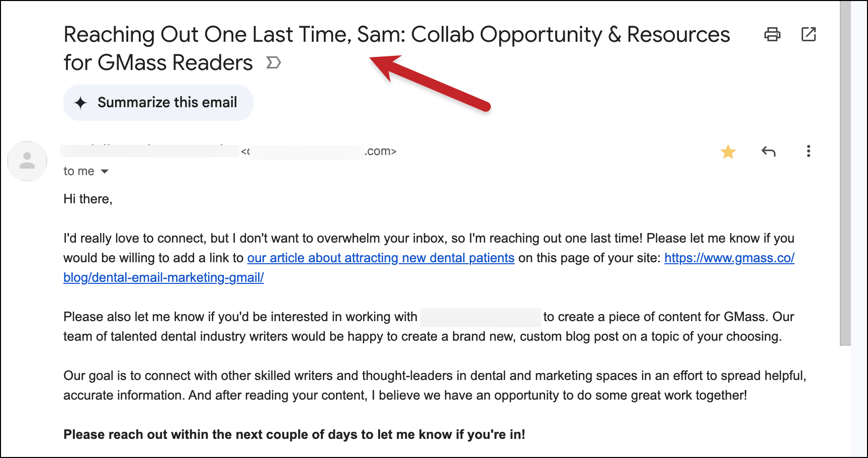Click the sender's avatar picture
The image size is (868, 458).
tap(27, 161)
